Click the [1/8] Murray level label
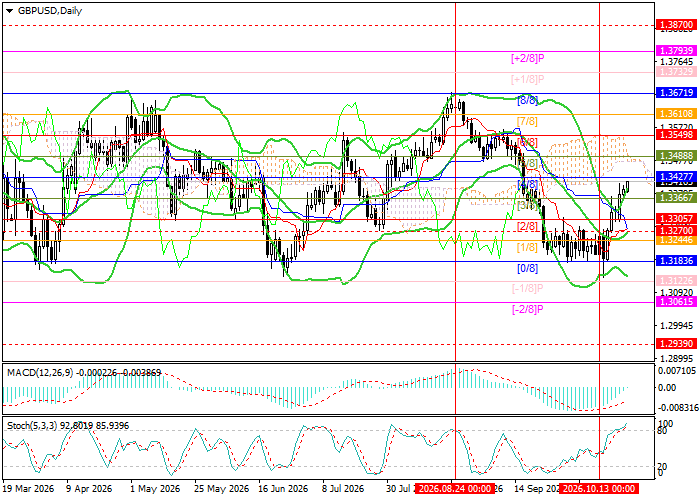The width and height of the screenshot is (700, 500). 527,247
